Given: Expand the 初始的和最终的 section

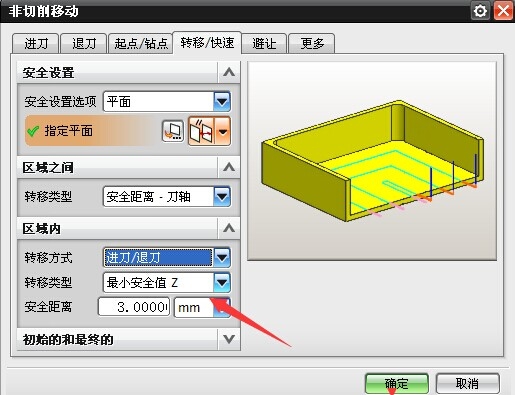Looking at the screenshot, I should point(229,339).
